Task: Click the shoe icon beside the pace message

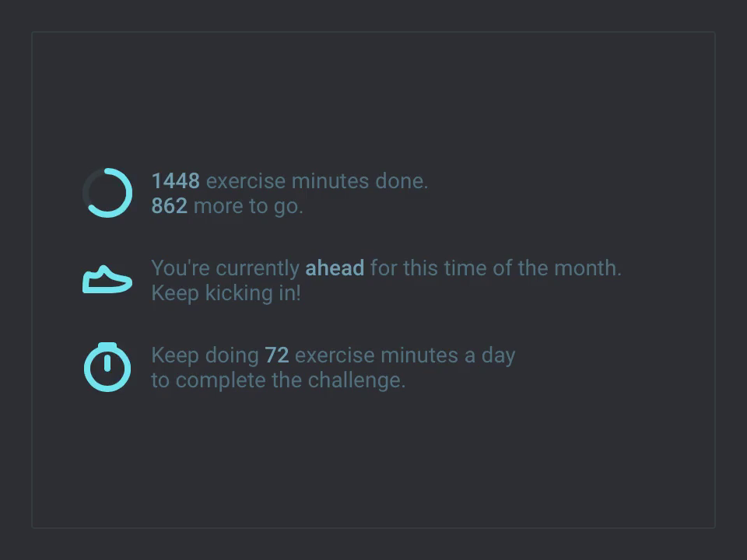Action: pyautogui.click(x=107, y=280)
